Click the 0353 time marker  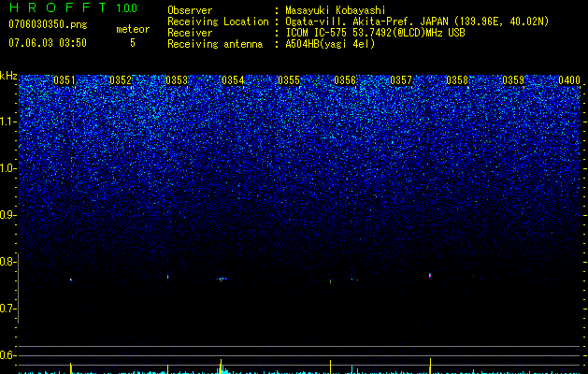point(177,80)
